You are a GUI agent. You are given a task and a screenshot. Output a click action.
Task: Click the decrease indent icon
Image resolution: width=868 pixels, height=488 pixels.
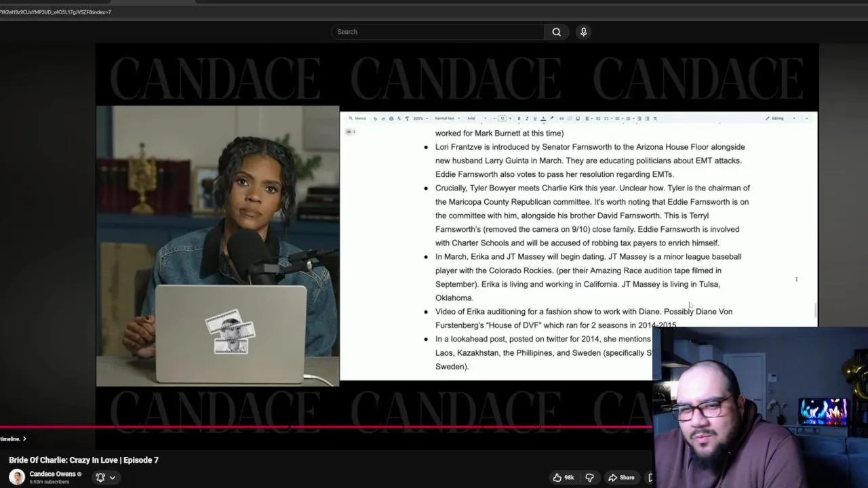click(639, 119)
